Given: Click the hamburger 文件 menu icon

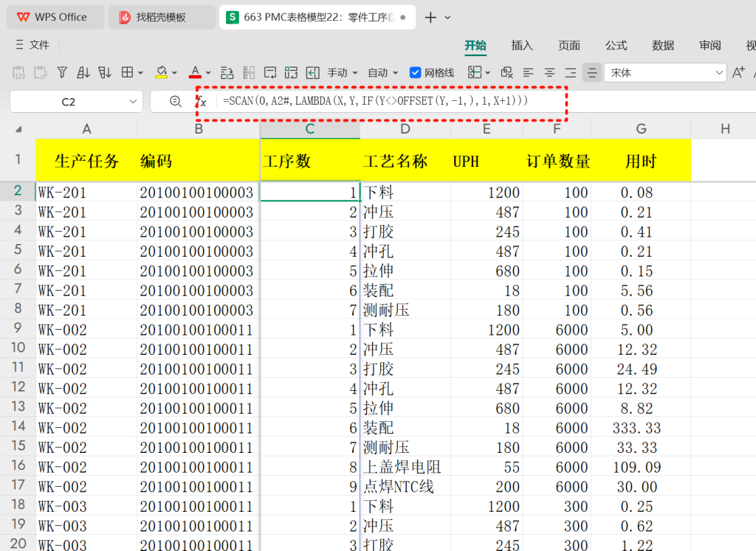Looking at the screenshot, I should [19, 45].
